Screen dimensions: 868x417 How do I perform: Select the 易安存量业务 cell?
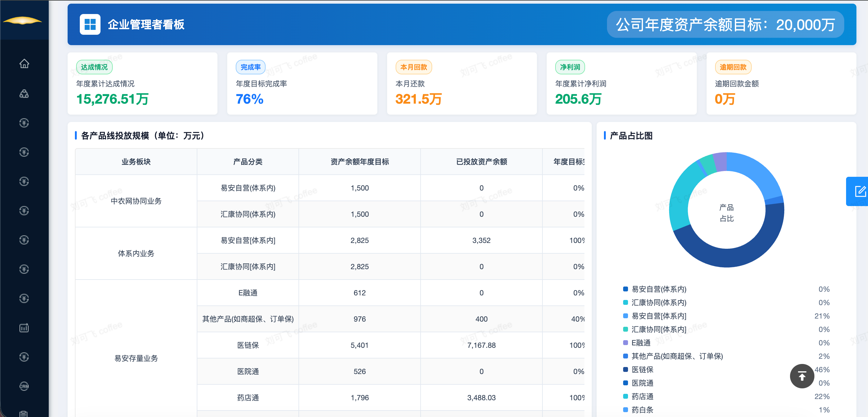[136, 358]
